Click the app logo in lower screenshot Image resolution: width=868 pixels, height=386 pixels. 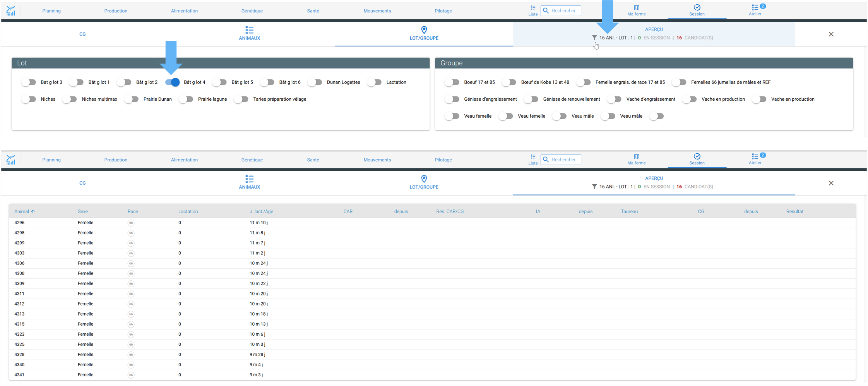tap(11, 160)
